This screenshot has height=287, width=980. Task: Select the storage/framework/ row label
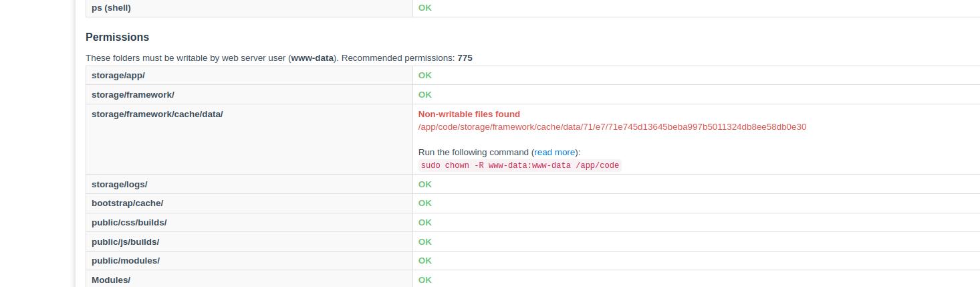tap(133, 95)
